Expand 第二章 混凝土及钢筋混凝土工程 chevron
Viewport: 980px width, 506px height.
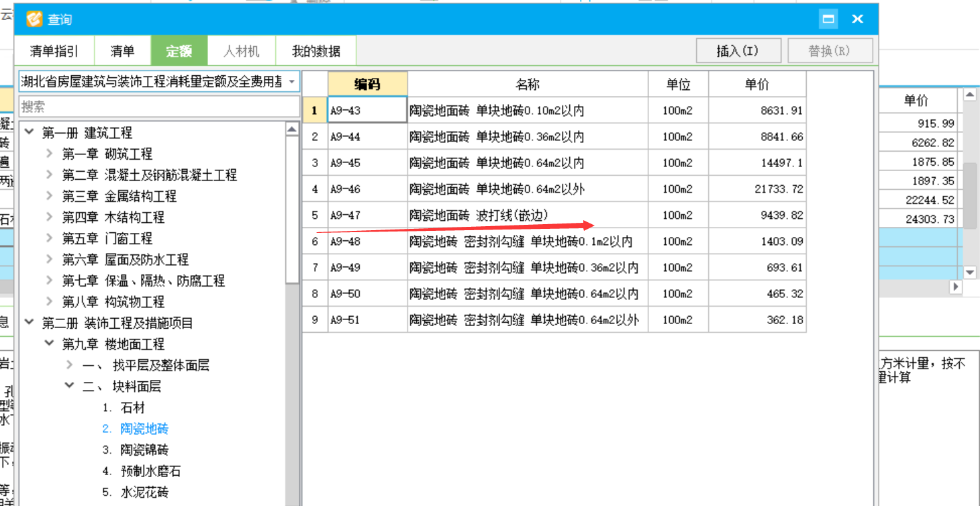(50, 174)
